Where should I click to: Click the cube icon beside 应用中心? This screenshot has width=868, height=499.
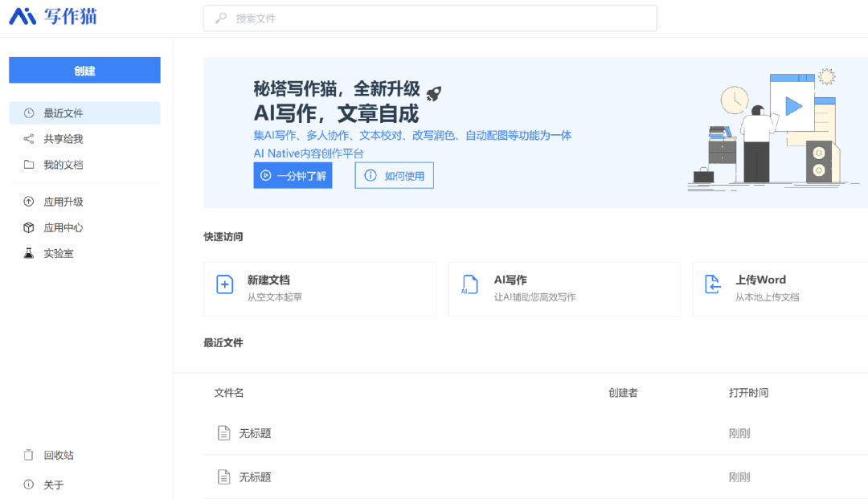click(29, 227)
